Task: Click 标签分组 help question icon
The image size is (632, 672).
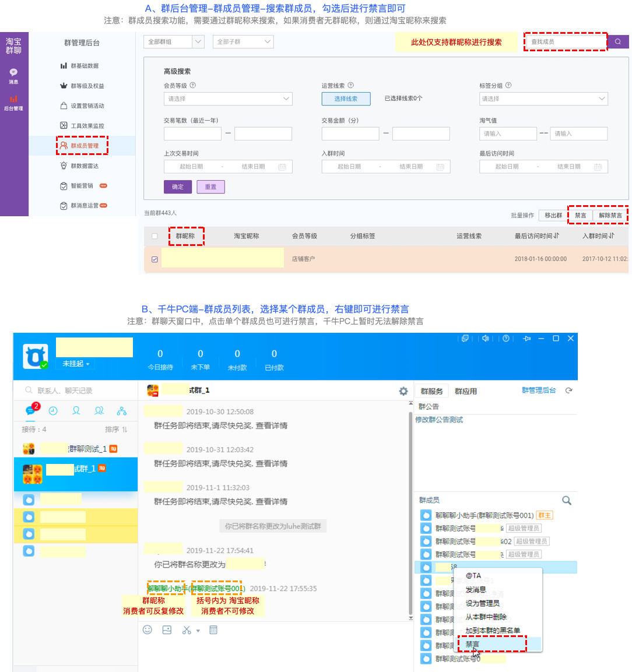Action: pyautogui.click(x=508, y=85)
